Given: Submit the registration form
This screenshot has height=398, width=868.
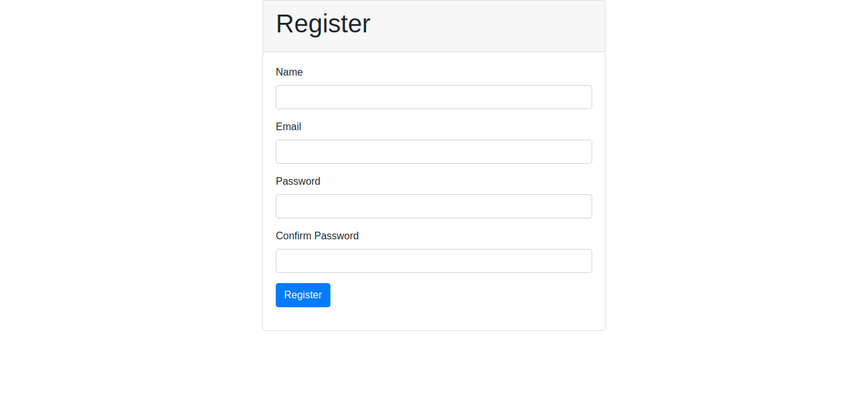Looking at the screenshot, I should coord(303,295).
